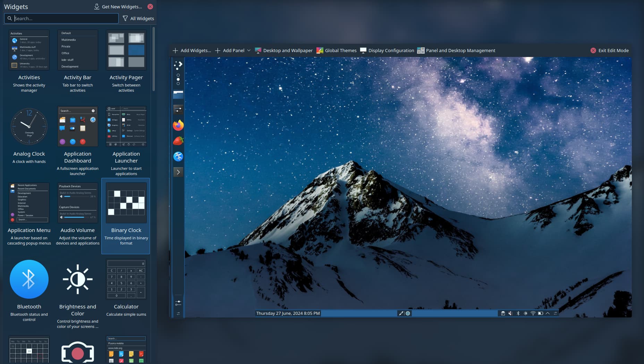Click the pager dots in side panel

[178, 79]
